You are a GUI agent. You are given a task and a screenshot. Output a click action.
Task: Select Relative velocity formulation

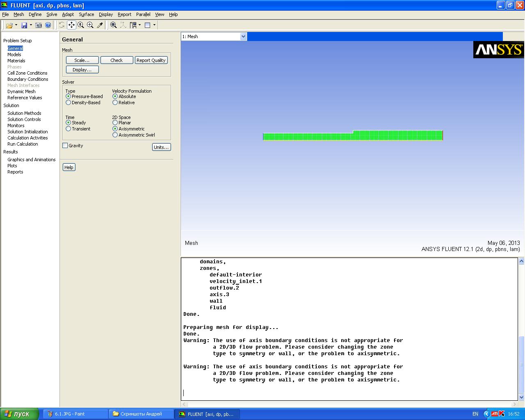coord(123,103)
